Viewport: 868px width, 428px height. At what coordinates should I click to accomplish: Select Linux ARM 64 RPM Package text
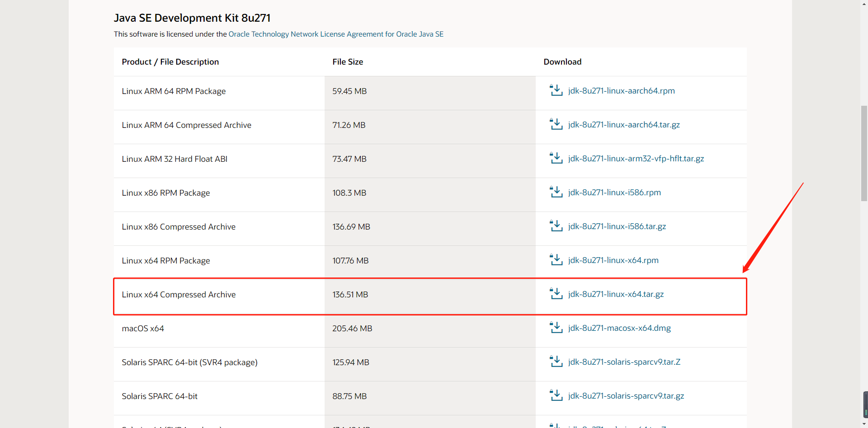click(x=174, y=91)
